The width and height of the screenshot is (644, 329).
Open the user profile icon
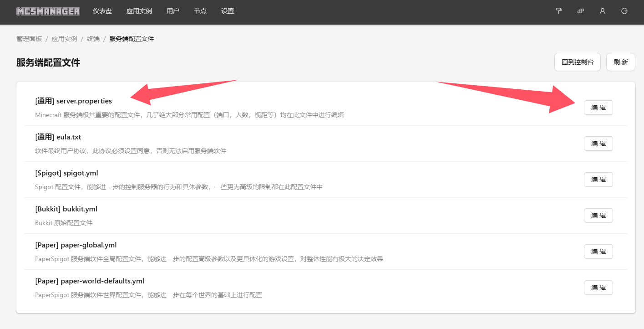[602, 11]
